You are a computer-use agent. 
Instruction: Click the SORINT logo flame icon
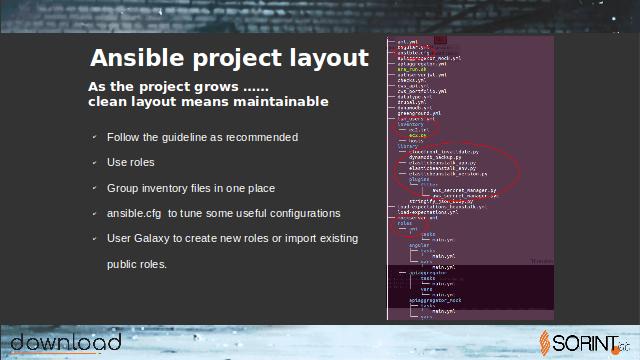click(544, 343)
